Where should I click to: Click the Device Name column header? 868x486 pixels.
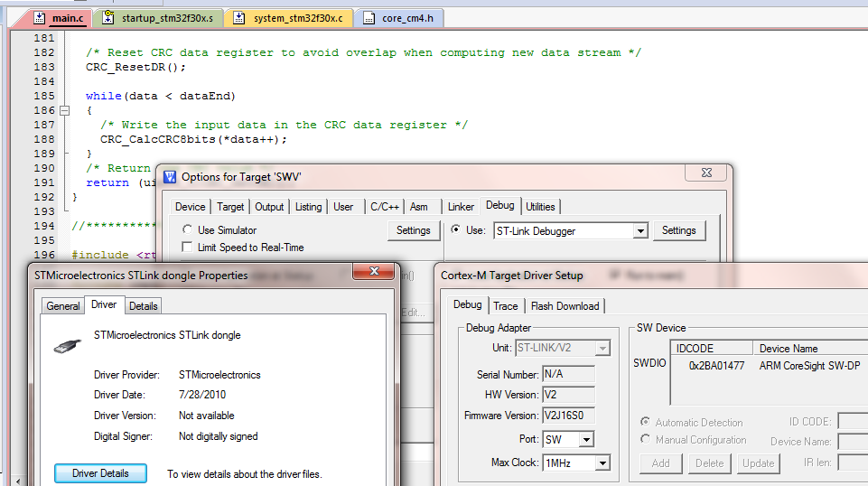coord(810,348)
